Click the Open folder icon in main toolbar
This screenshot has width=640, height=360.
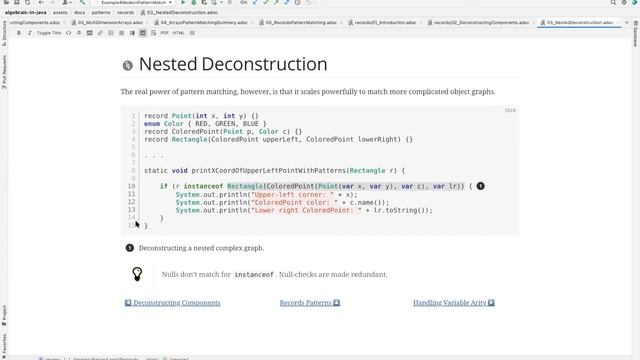(6, 2)
